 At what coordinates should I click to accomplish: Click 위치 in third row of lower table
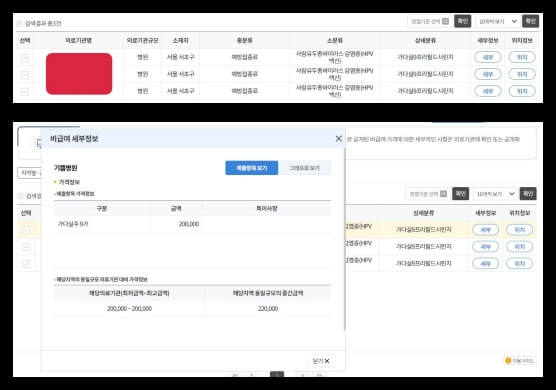click(519, 264)
